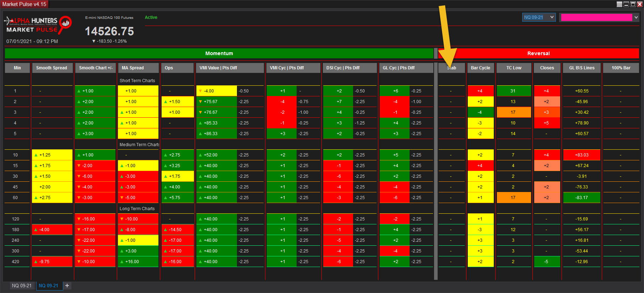Click the green Momentum section header
This screenshot has height=293, width=644.
(219, 53)
